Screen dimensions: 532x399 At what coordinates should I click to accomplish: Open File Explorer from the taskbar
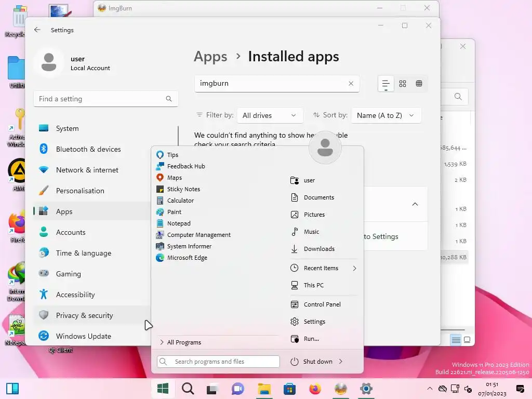click(x=264, y=389)
